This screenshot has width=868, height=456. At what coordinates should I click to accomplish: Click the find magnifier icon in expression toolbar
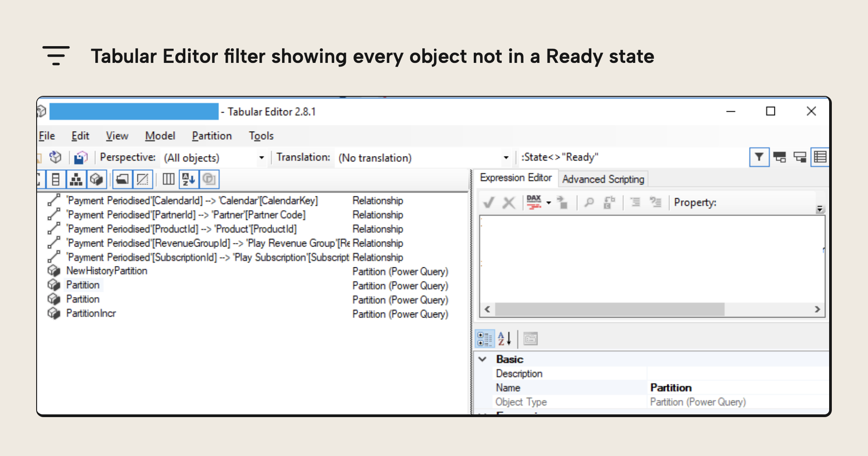(x=589, y=202)
